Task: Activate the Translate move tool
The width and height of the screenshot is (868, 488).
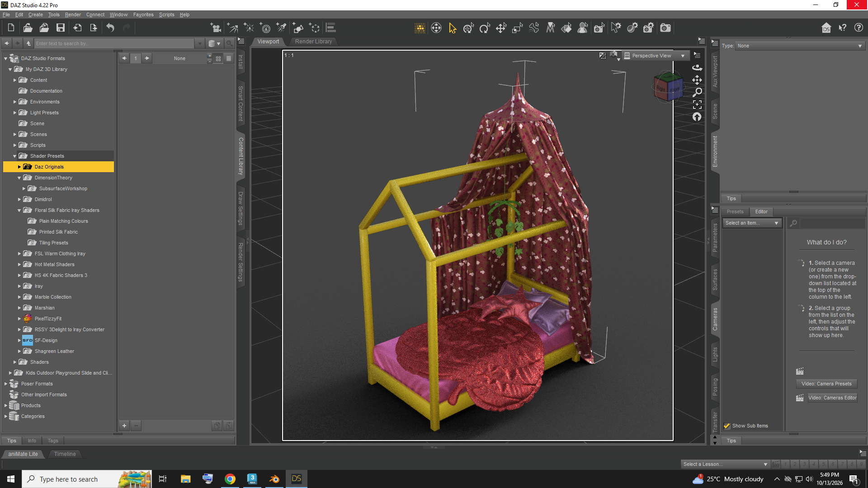Action: [501, 28]
